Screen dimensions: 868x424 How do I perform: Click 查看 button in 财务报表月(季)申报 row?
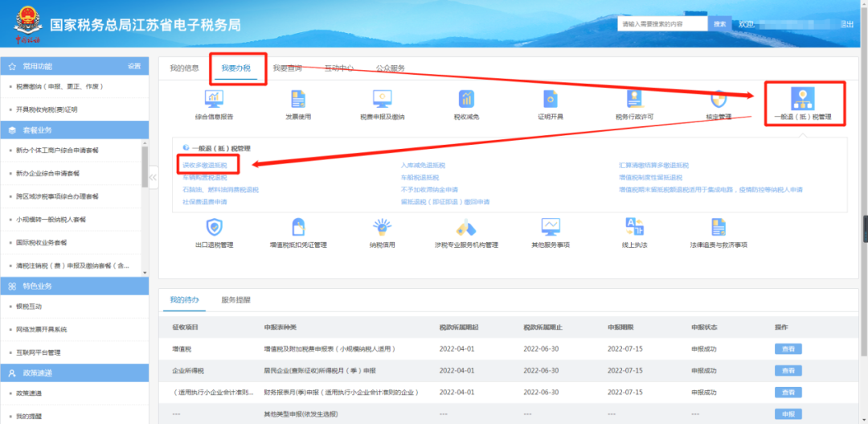pos(788,393)
